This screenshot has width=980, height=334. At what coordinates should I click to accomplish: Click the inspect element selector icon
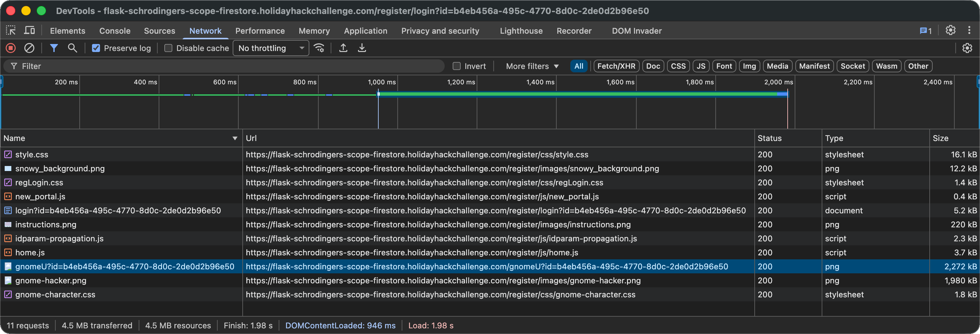[11, 30]
